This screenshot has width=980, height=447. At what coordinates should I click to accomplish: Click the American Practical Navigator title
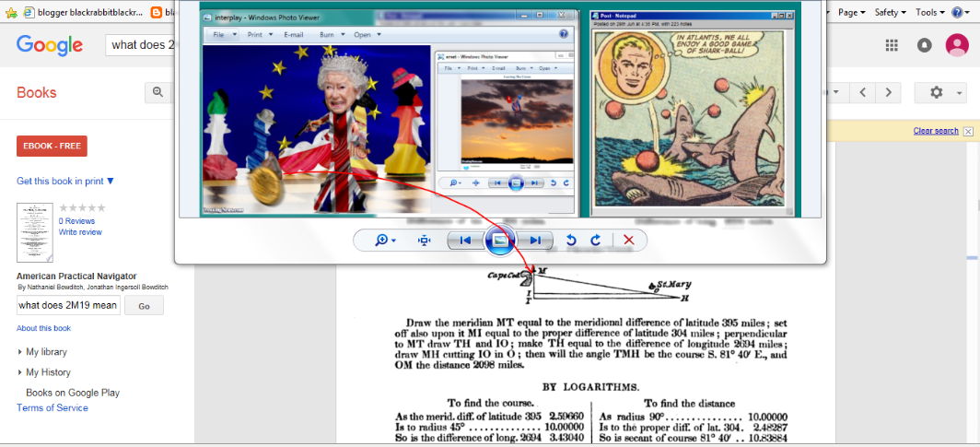[x=76, y=276]
